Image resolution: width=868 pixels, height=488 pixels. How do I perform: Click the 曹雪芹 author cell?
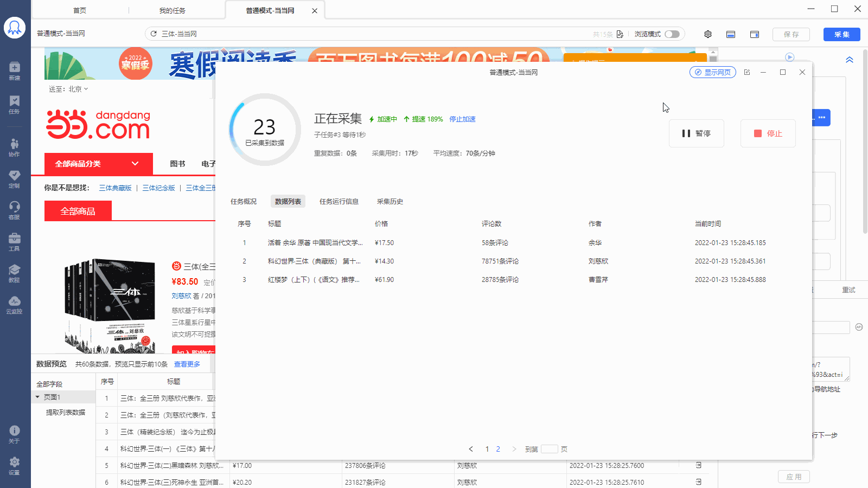598,280
